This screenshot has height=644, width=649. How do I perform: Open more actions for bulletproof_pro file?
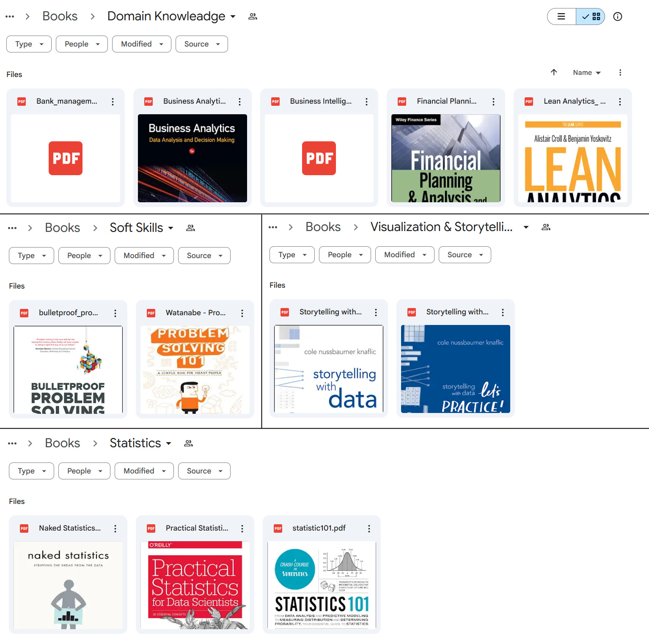[115, 313]
